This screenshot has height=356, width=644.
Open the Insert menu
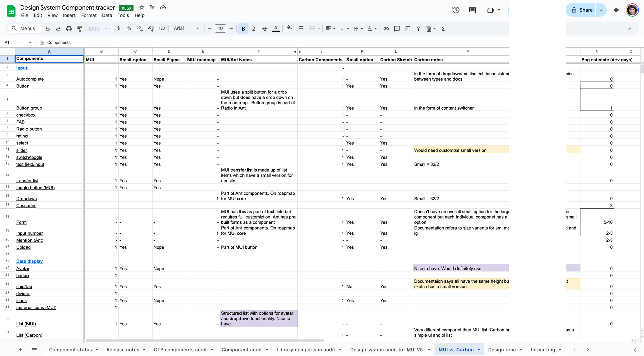tap(69, 15)
